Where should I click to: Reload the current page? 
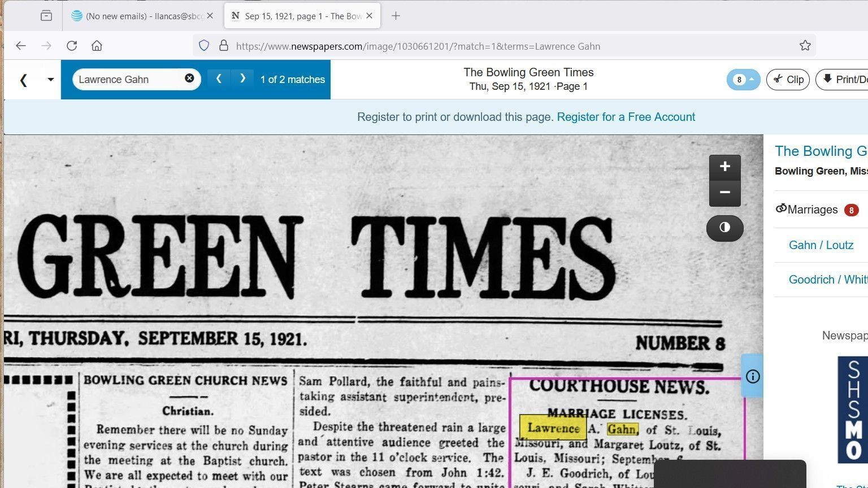(x=72, y=46)
